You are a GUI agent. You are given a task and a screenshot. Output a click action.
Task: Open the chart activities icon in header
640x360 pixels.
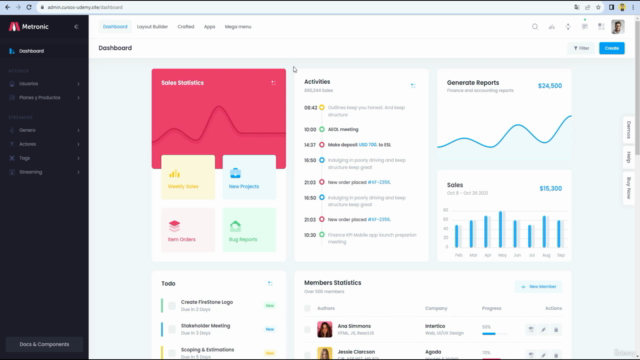point(551,27)
